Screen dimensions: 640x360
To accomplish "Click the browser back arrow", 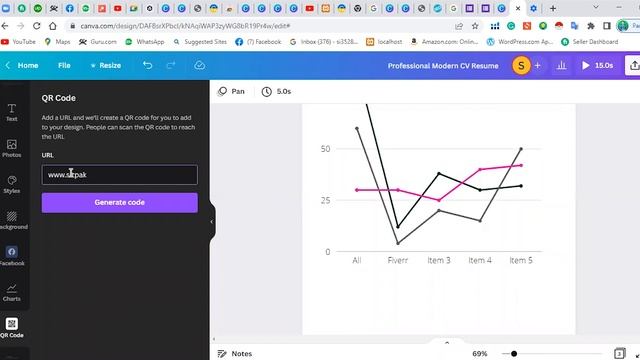I will tap(5, 26).
